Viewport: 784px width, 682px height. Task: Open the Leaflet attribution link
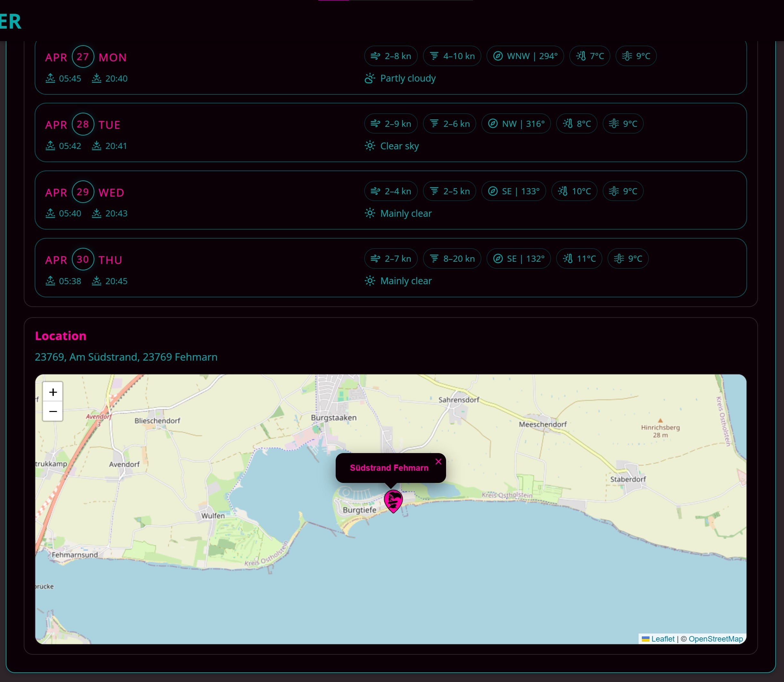(662, 639)
